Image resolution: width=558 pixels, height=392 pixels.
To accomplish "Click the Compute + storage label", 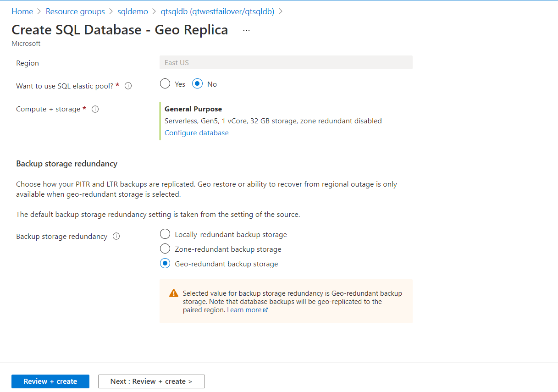I will point(48,109).
